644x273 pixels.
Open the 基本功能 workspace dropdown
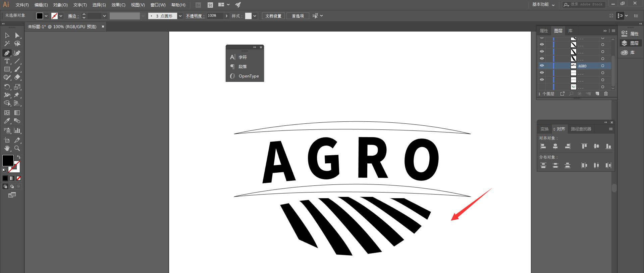tap(543, 5)
